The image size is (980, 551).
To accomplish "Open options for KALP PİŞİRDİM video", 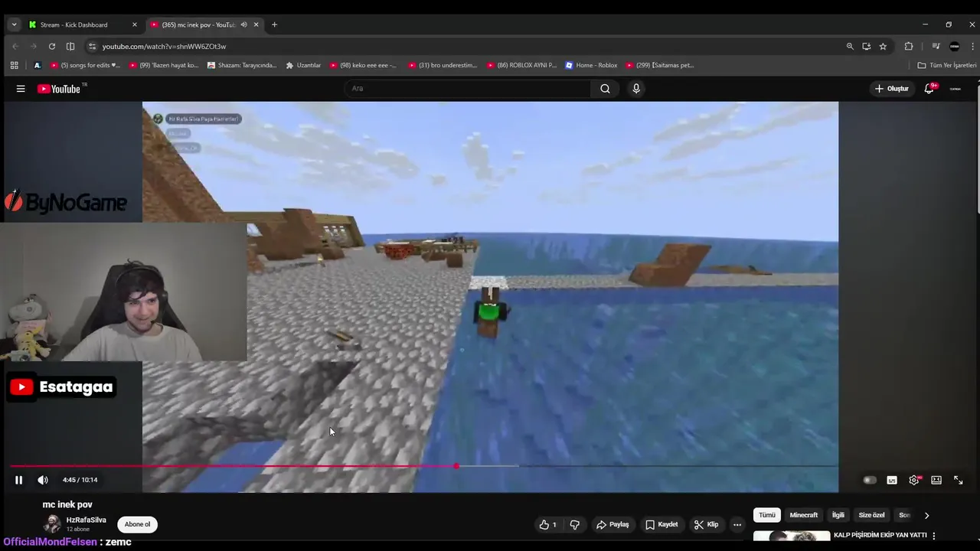I will tap(934, 536).
